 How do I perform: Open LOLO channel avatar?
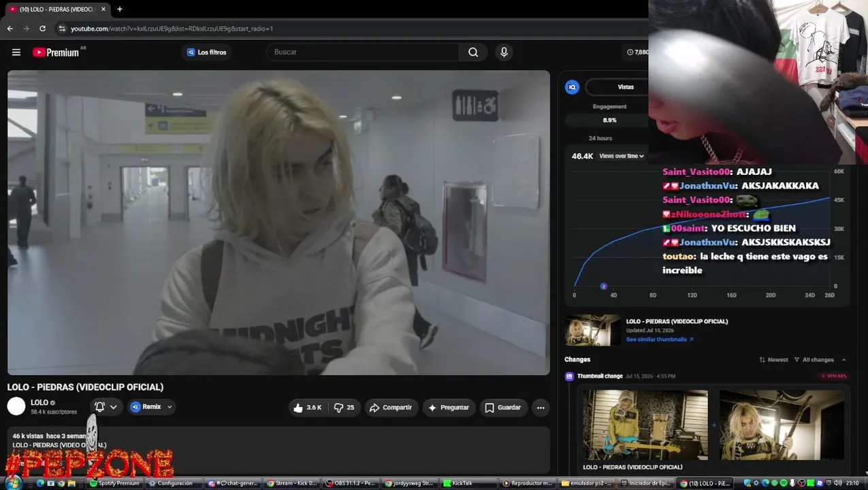16,406
